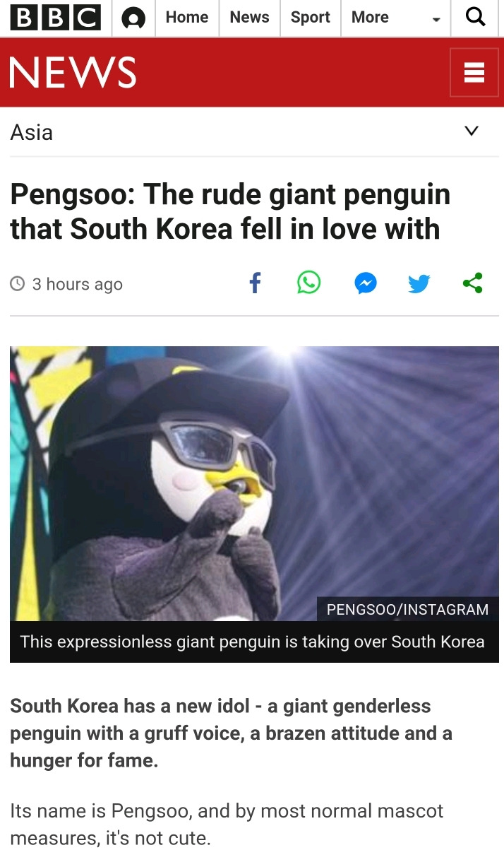This screenshot has height=850, width=504.
Task: Open the BBC account profile icon
Action: coord(133,18)
